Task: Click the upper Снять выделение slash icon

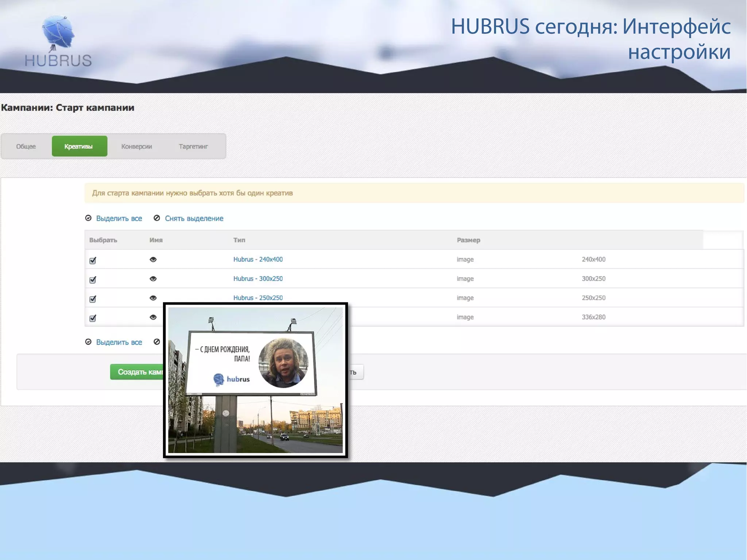Action: pos(157,218)
